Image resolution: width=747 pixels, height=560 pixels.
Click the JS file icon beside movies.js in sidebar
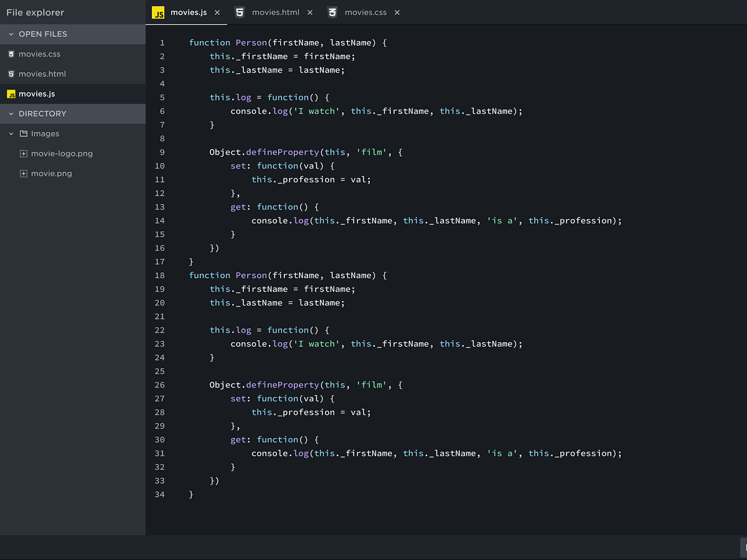[11, 93]
